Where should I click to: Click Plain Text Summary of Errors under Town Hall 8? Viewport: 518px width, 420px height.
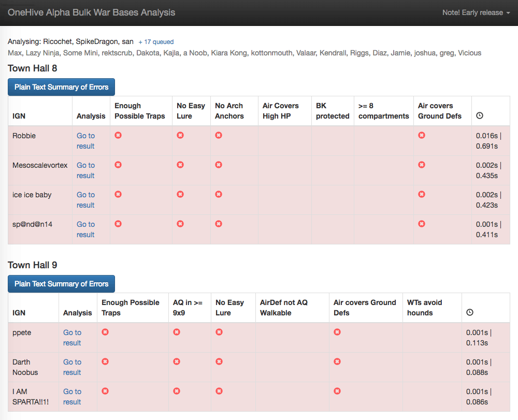pyautogui.click(x=61, y=86)
